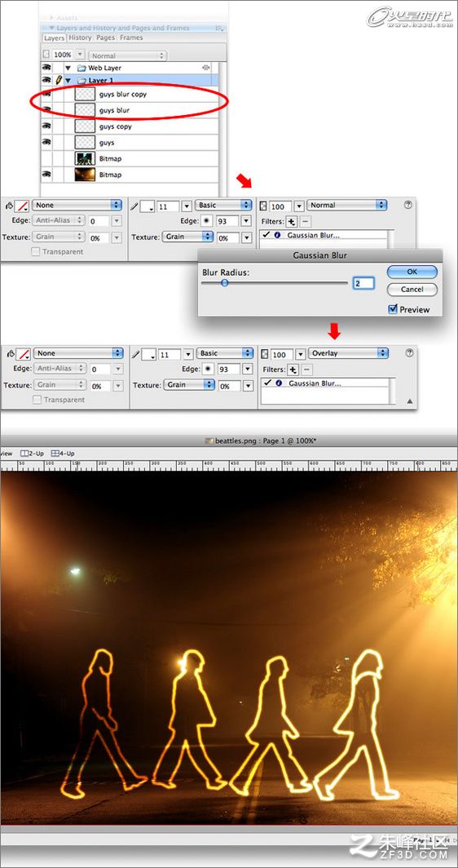The width and height of the screenshot is (458, 868).
Task: Switch to the History tab
Action: point(80,38)
